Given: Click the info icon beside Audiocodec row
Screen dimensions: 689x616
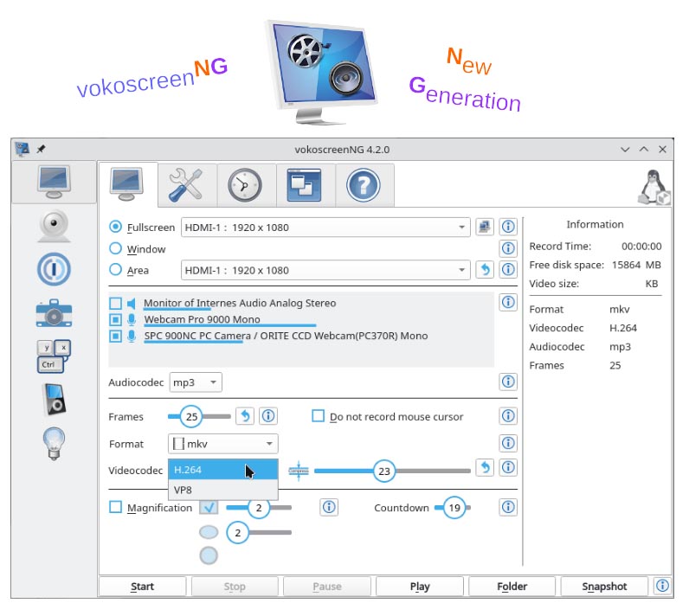Looking at the screenshot, I should 508,382.
